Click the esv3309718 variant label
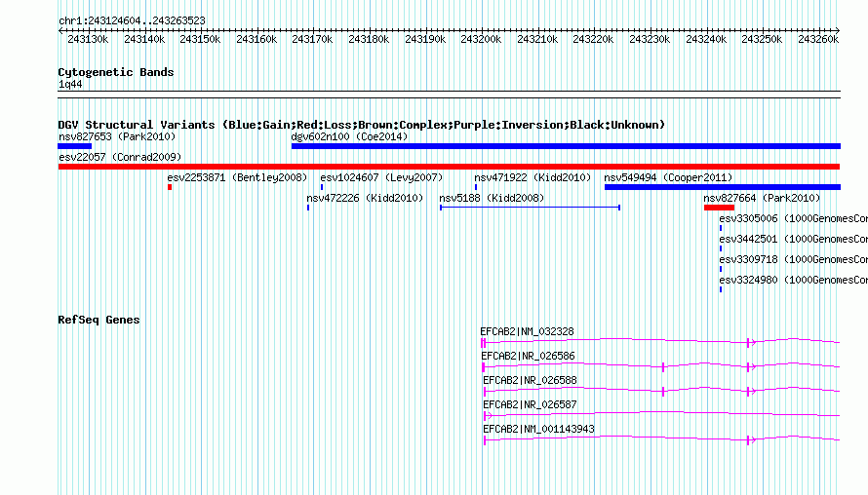Image resolution: width=868 pixels, height=495 pixels. [x=793, y=259]
